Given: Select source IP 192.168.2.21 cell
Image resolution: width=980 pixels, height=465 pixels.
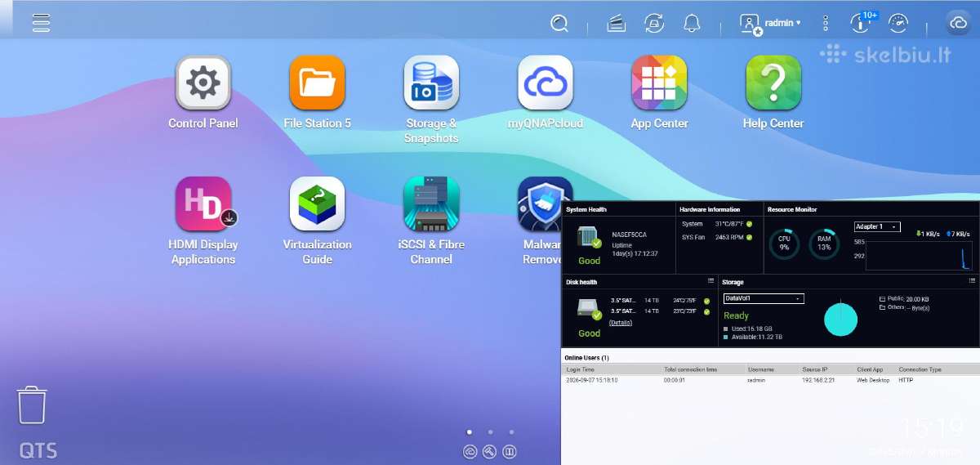Looking at the screenshot, I should coord(819,380).
